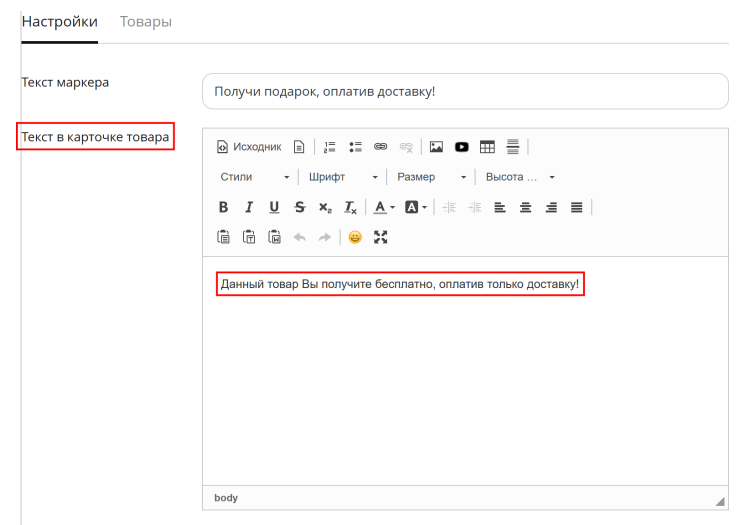Click the YouTube video embed icon

462,147
